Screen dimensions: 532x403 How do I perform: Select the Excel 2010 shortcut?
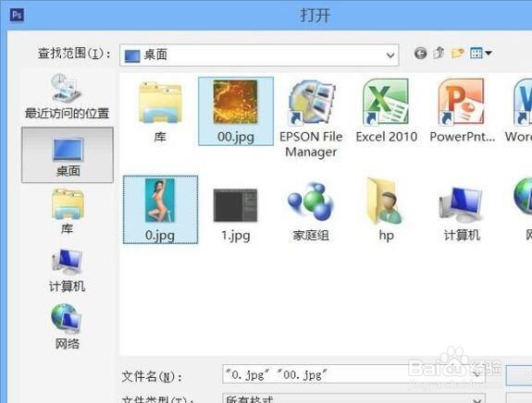point(387,111)
